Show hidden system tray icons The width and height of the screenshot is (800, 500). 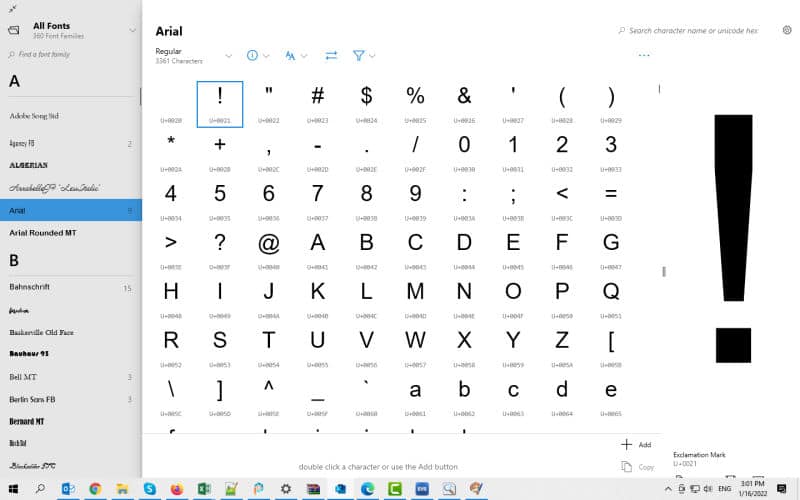[x=668, y=489]
